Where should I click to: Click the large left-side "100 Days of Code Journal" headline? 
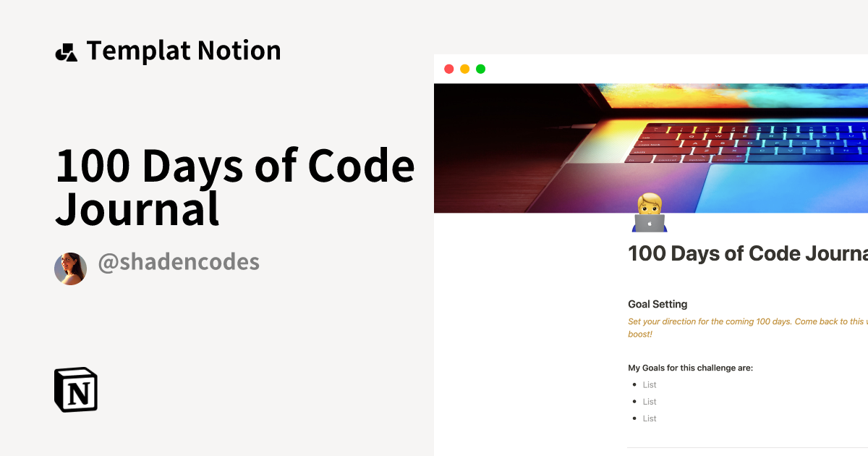tap(235, 187)
